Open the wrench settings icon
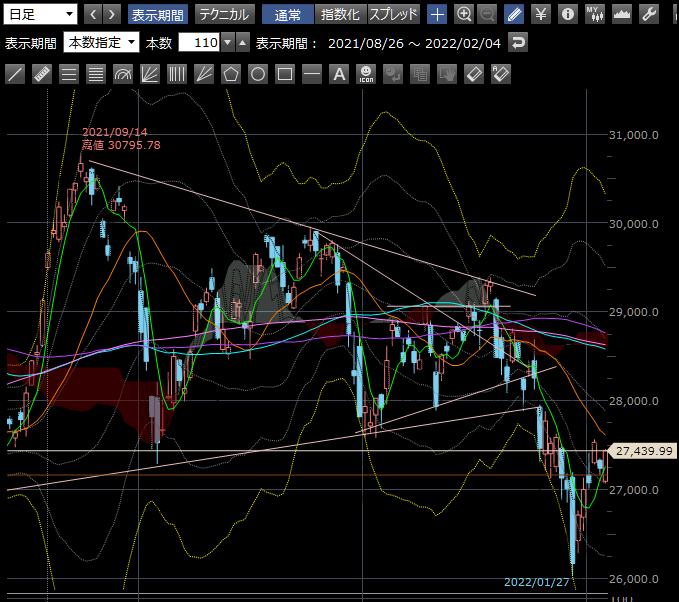The height and width of the screenshot is (602, 679). click(x=648, y=14)
